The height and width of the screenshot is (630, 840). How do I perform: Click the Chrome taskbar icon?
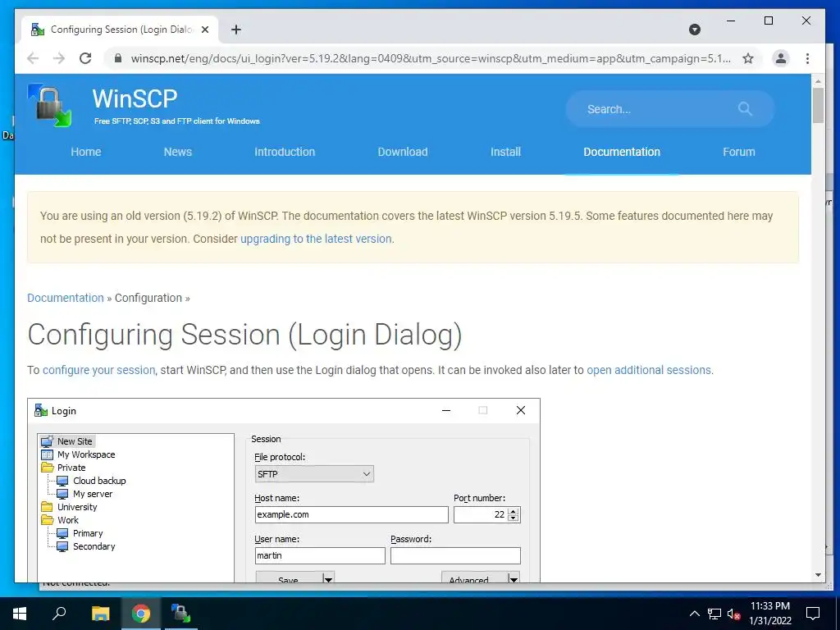(141, 614)
